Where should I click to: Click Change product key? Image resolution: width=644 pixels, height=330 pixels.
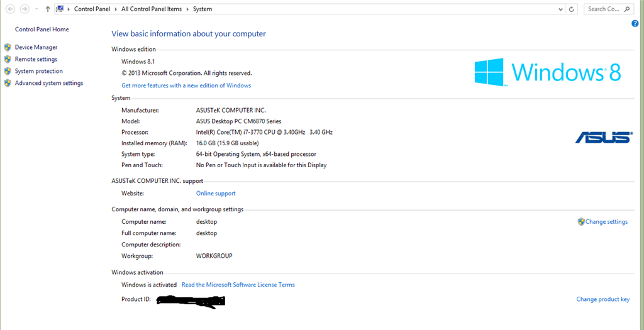pos(603,299)
